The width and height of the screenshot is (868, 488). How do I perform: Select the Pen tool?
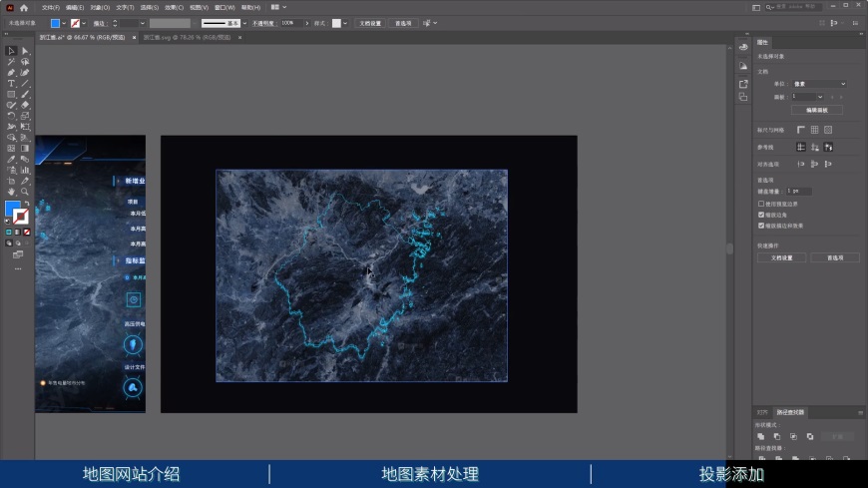[x=11, y=73]
